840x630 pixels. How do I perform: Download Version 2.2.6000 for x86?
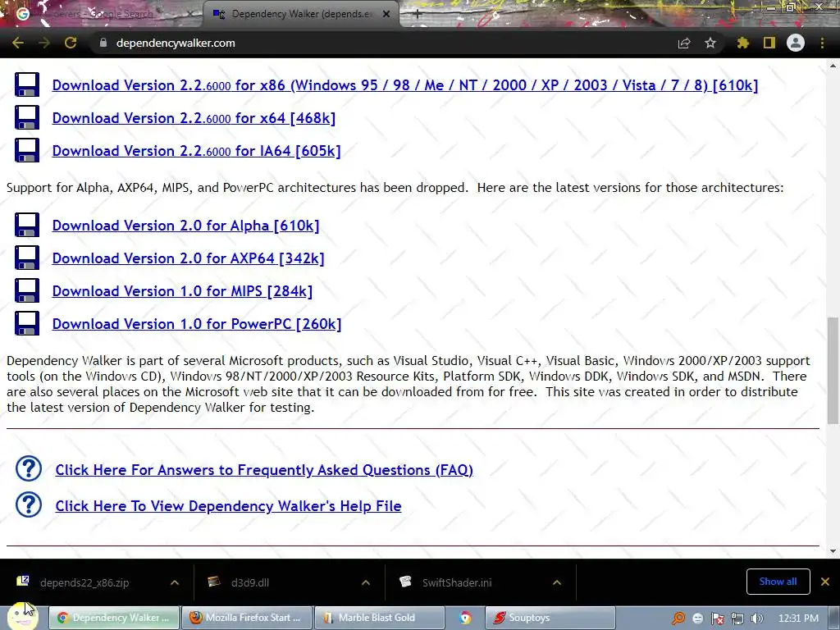(405, 85)
